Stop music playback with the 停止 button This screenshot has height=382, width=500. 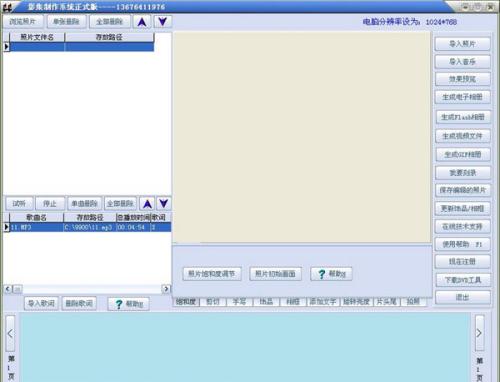(50, 203)
